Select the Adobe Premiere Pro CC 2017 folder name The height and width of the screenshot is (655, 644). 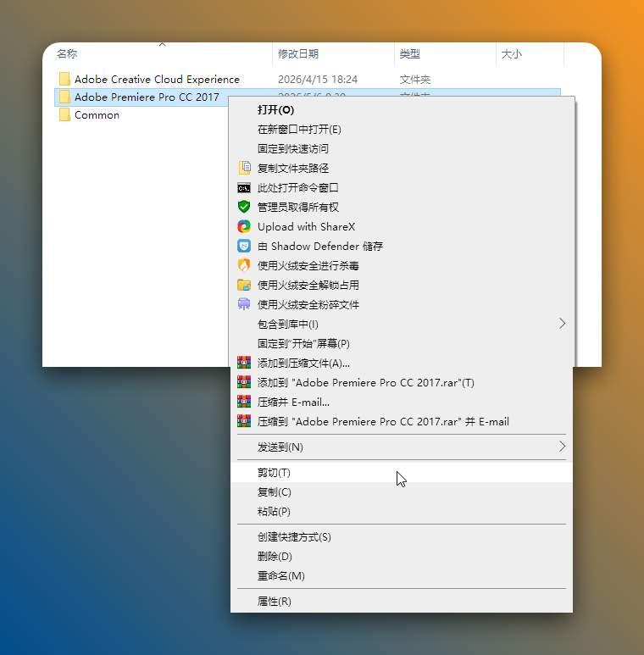click(x=147, y=97)
